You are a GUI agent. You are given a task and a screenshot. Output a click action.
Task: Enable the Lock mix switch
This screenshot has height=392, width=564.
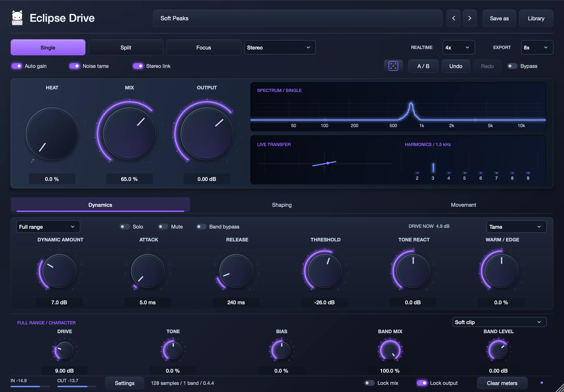(369, 383)
